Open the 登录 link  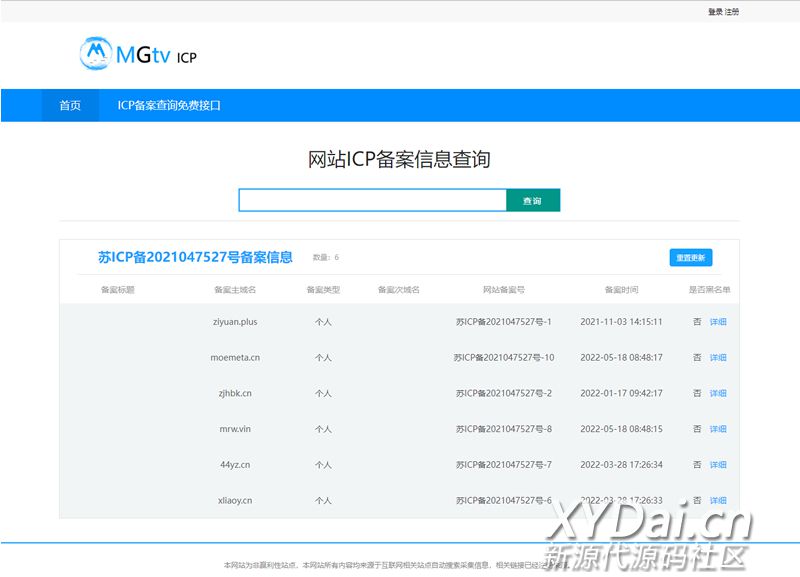point(715,12)
